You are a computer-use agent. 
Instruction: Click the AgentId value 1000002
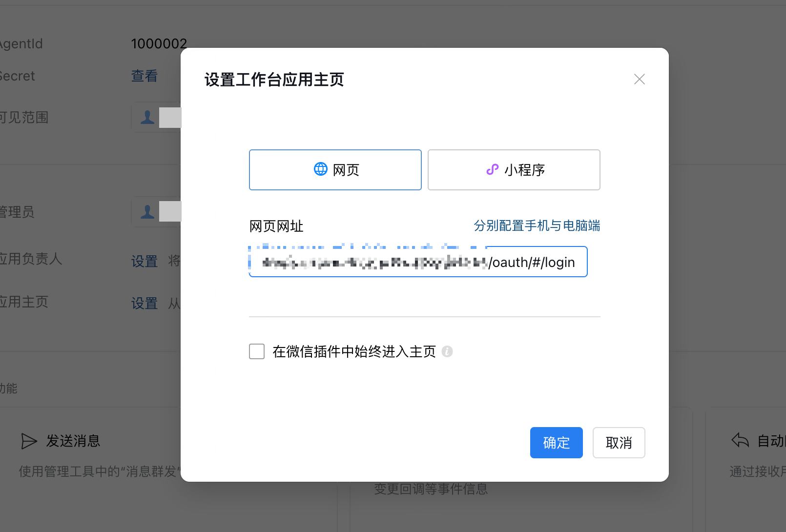point(159,44)
